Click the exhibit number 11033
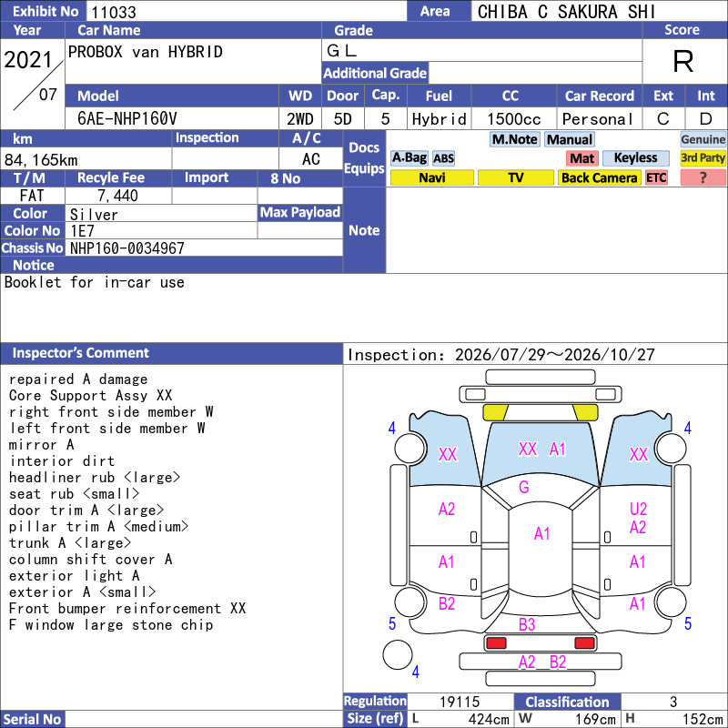Image resolution: width=728 pixels, height=728 pixels. (113, 12)
